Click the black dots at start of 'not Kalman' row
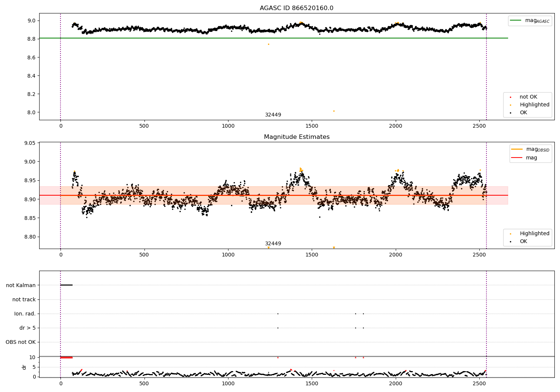Viewport: 560px width, 392px height. (x=66, y=285)
